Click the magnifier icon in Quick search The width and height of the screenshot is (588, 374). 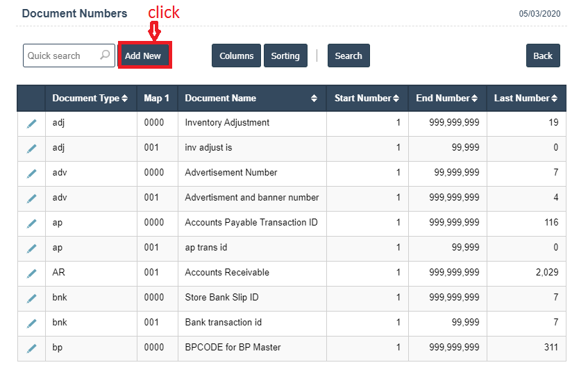105,56
